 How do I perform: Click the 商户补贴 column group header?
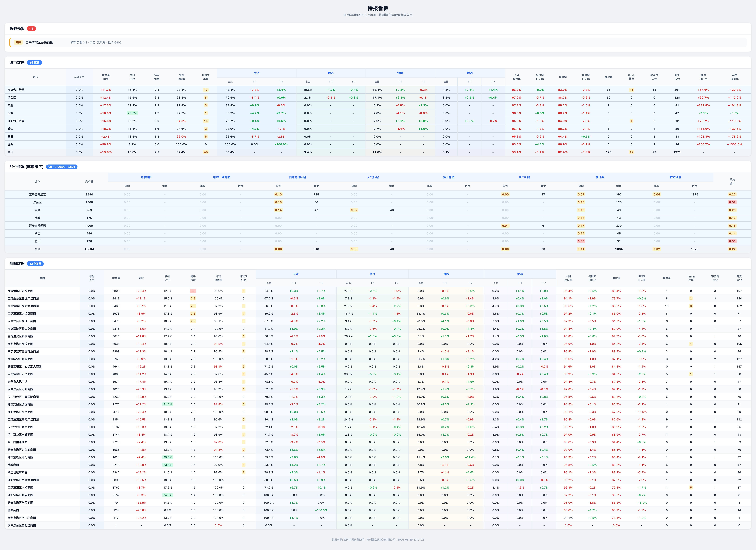pyautogui.click(x=524, y=177)
